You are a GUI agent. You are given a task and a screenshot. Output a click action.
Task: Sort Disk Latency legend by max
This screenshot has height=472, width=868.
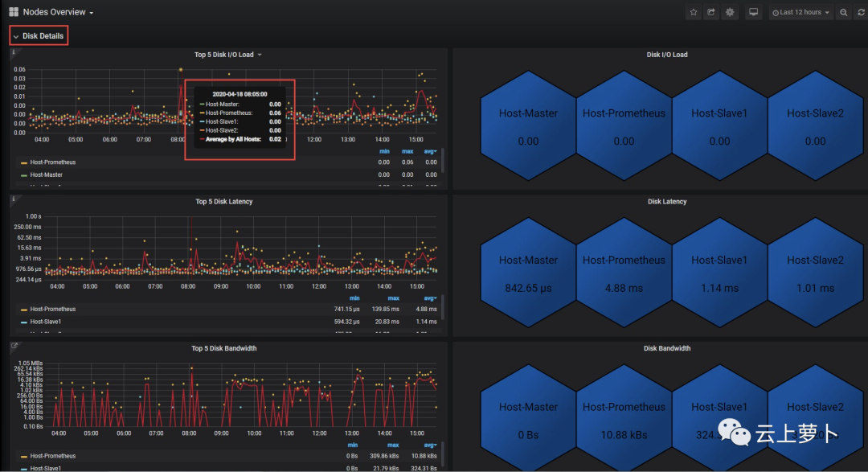(x=393, y=298)
